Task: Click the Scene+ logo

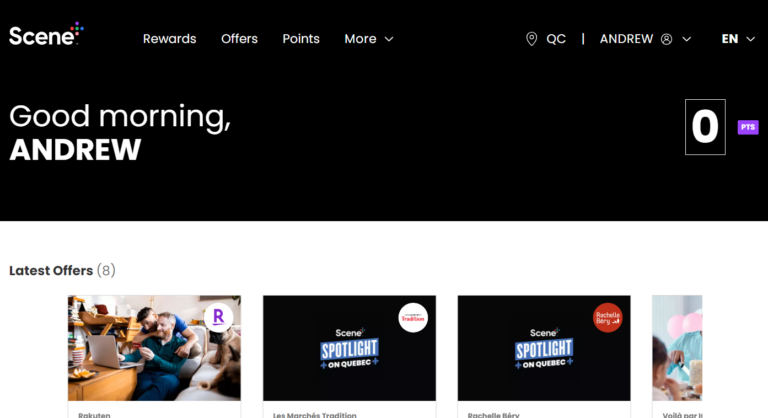Action: coord(45,35)
